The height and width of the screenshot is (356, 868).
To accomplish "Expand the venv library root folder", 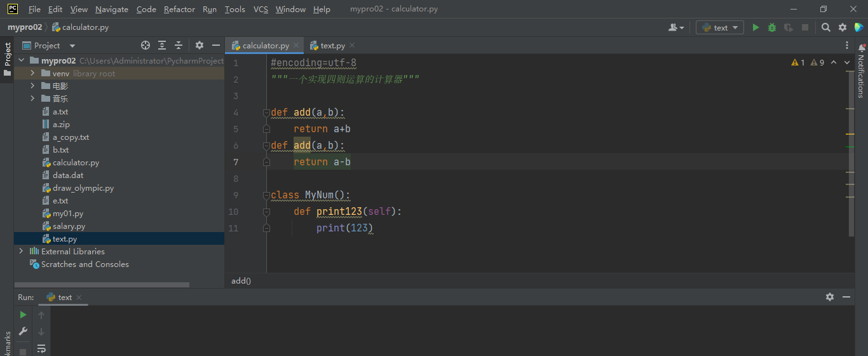I will click(x=32, y=73).
